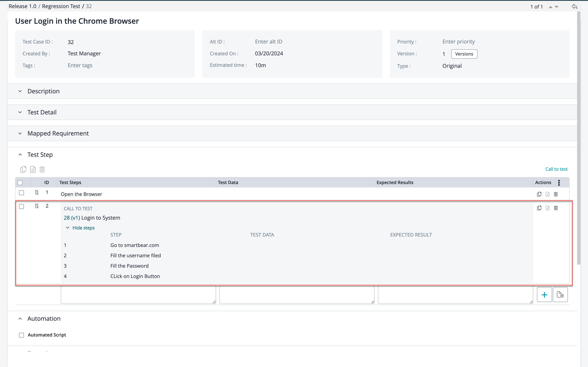Expand the Mapped Requirement section
The image size is (588, 367).
(20, 133)
